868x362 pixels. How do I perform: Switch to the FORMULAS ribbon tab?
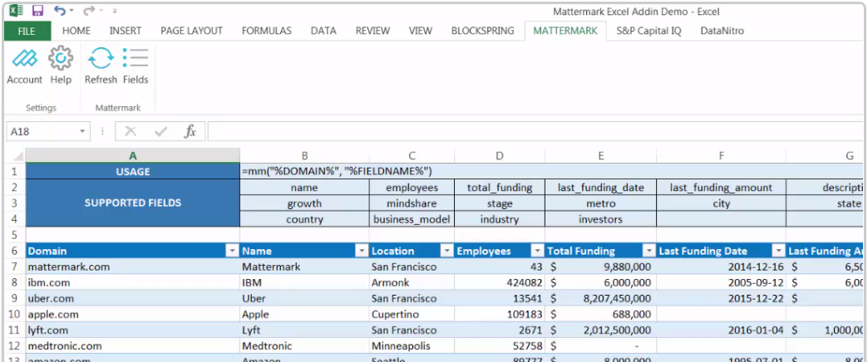coord(266,31)
